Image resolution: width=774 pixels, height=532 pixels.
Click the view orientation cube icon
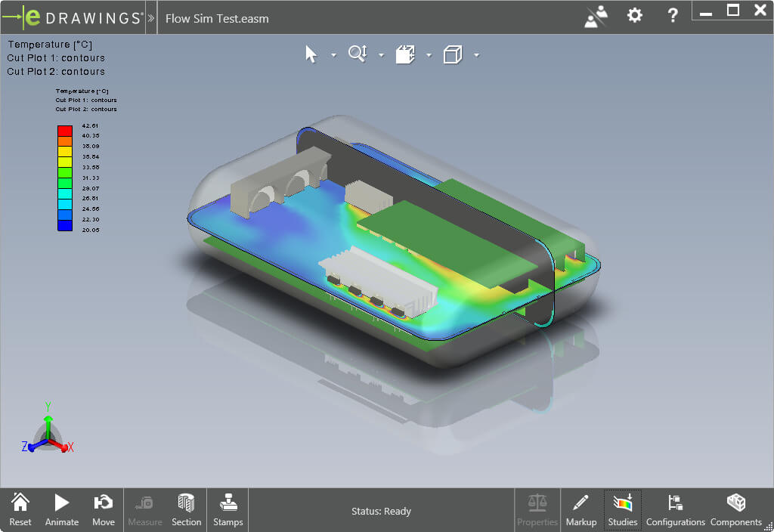click(454, 54)
